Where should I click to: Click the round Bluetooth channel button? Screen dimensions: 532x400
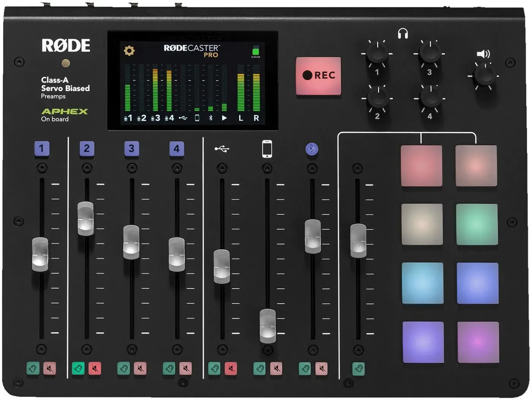(312, 149)
